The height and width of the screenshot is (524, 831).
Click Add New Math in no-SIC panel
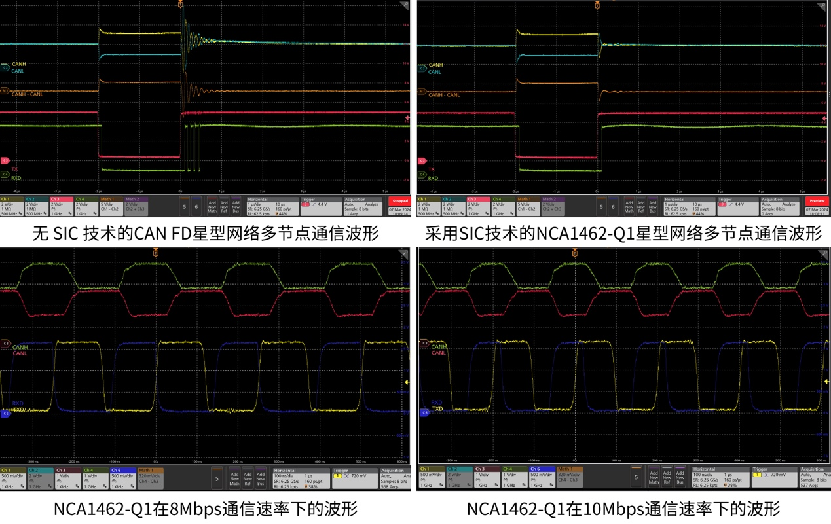[x=212, y=206]
